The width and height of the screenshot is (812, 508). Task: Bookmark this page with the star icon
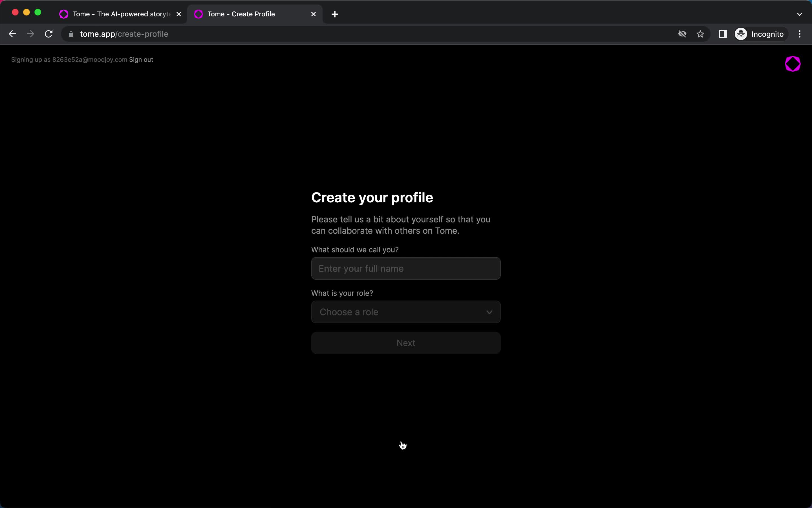pos(700,34)
